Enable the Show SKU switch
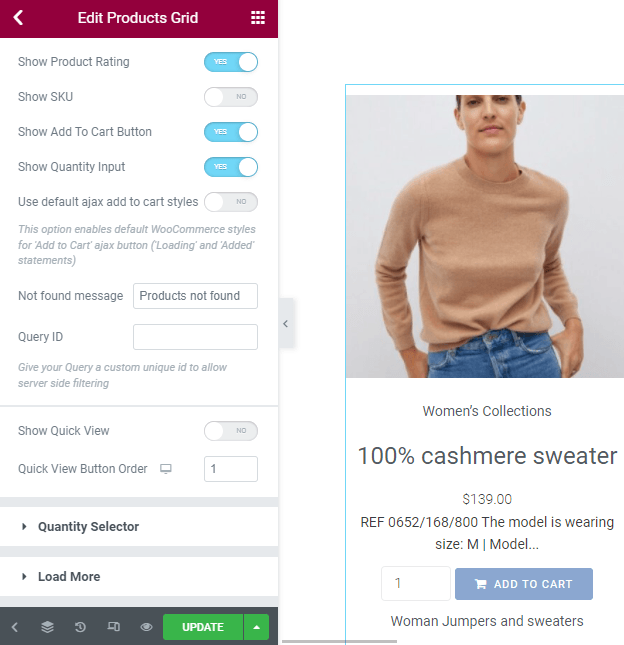Viewport: 624px width, 645px height. click(231, 97)
